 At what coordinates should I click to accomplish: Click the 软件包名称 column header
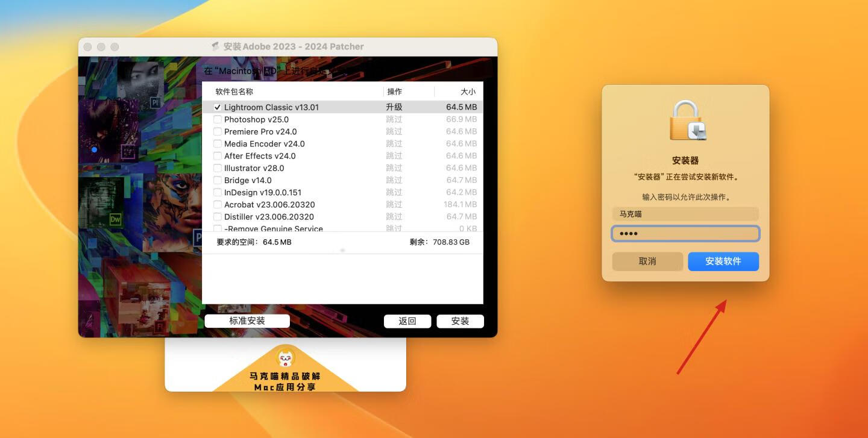tap(234, 92)
